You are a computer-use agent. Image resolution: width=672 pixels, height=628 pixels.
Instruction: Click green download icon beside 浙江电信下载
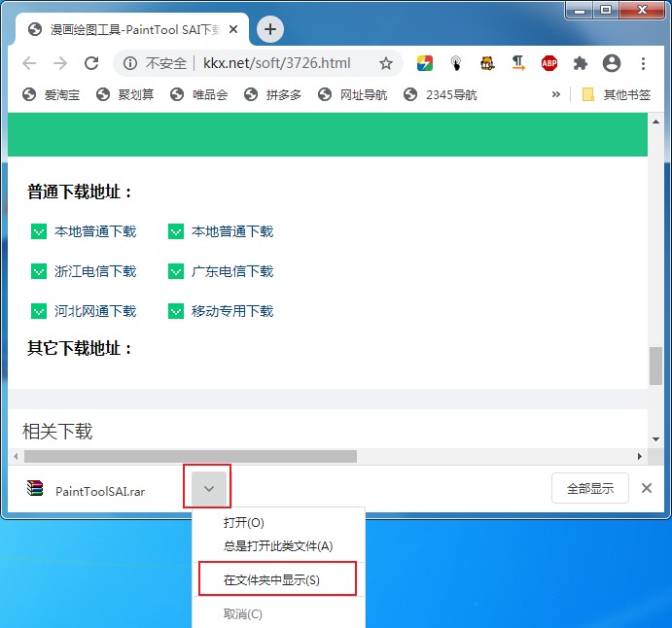[x=39, y=271]
